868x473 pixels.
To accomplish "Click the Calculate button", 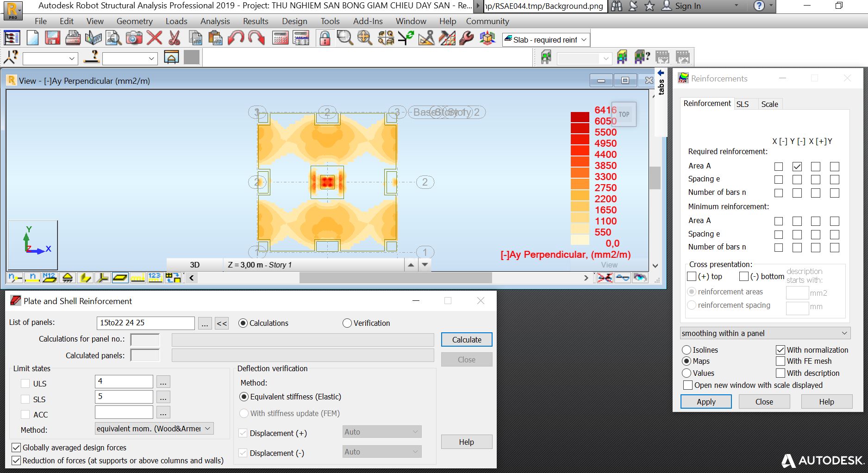I will 467,340.
